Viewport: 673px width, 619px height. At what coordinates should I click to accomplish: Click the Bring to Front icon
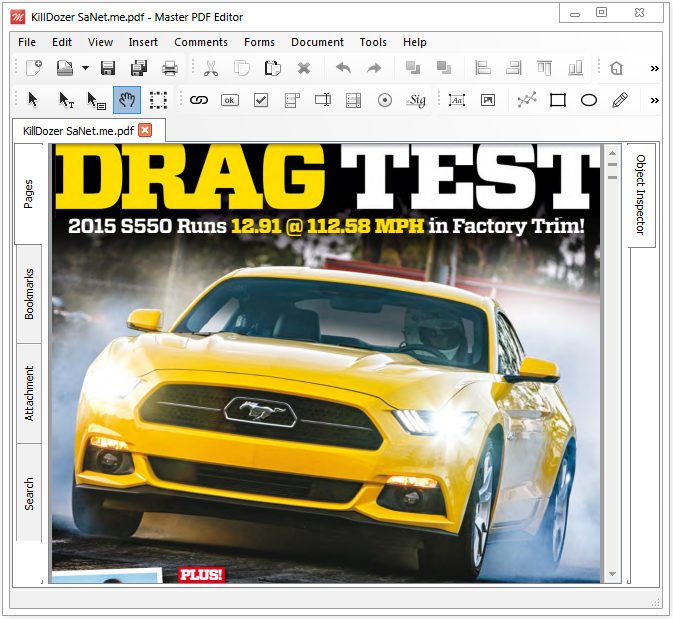[413, 68]
